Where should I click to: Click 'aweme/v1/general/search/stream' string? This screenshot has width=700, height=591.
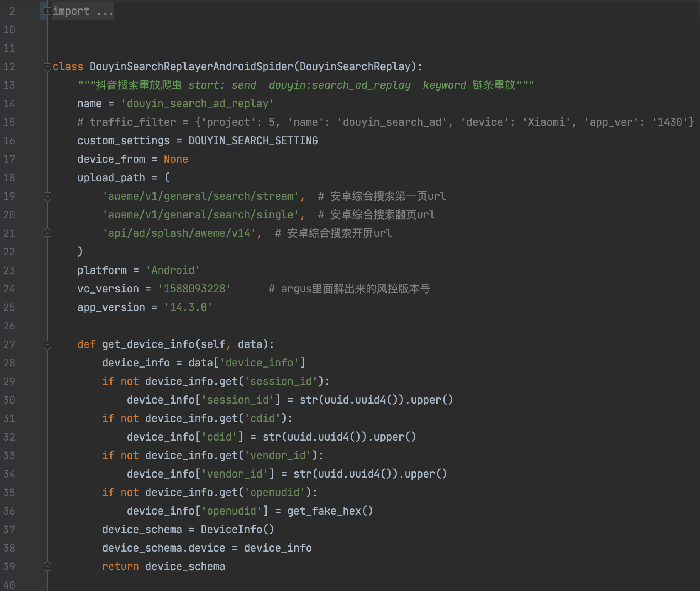click(x=201, y=196)
